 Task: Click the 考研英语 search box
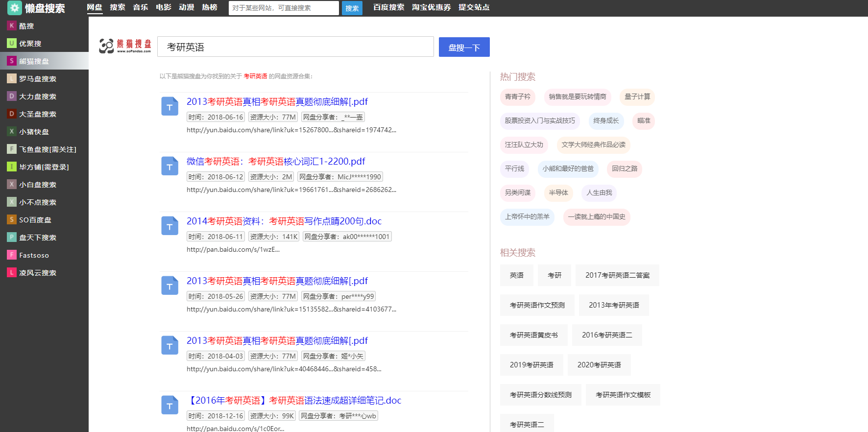(295, 47)
